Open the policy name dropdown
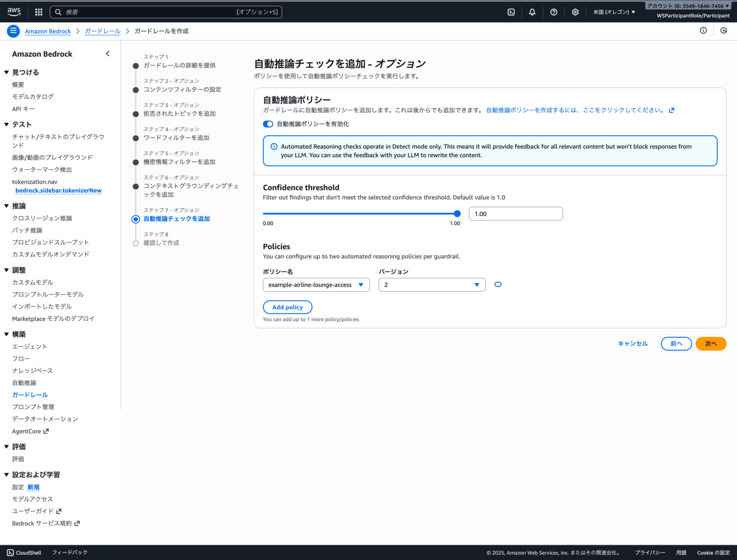 click(x=316, y=285)
